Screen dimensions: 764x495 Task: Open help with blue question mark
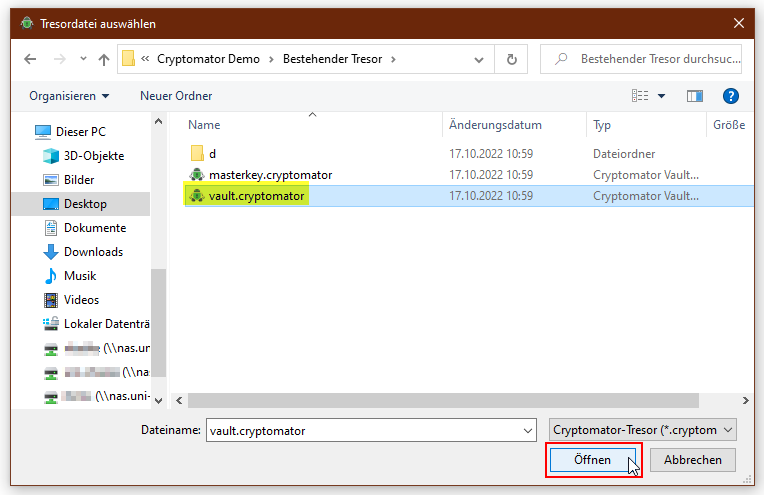point(730,96)
